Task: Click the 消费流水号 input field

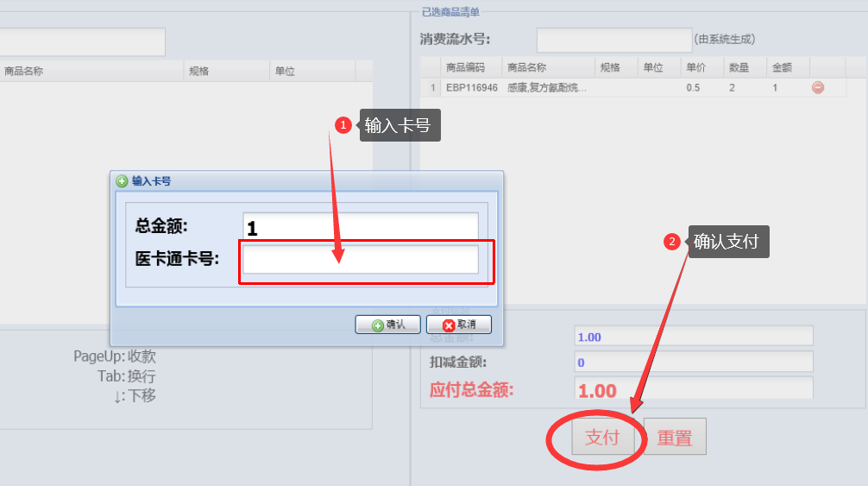Action: click(614, 40)
